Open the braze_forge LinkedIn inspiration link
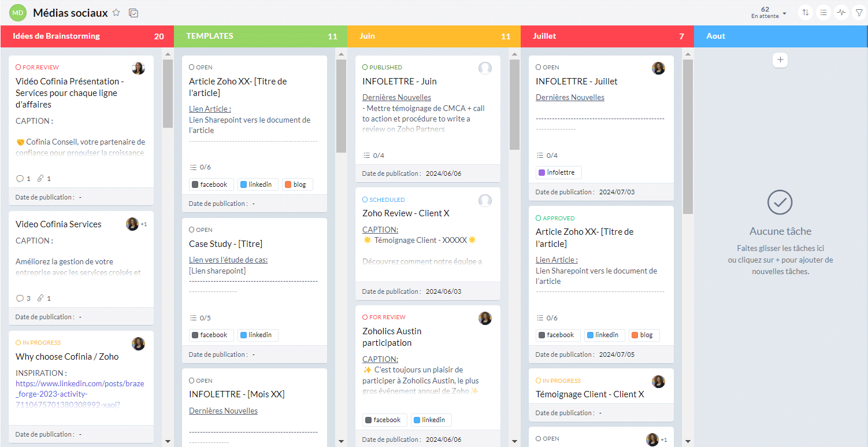868x447 pixels. 80,394
